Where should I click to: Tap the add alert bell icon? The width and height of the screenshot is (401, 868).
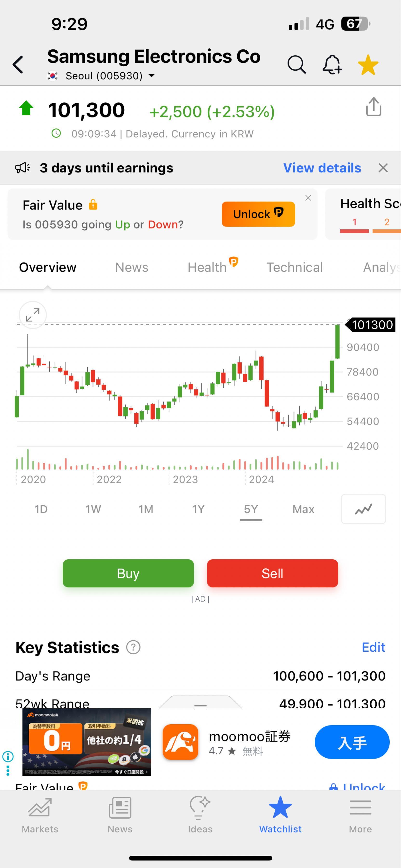(x=332, y=64)
